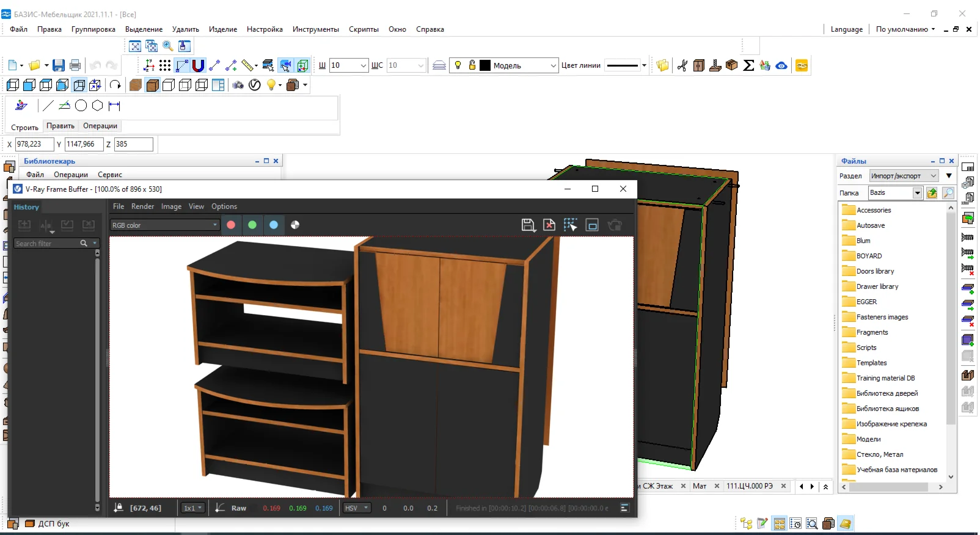This screenshot has height=535, width=980.
Task: Click the Sigma summary icon
Action: click(748, 65)
